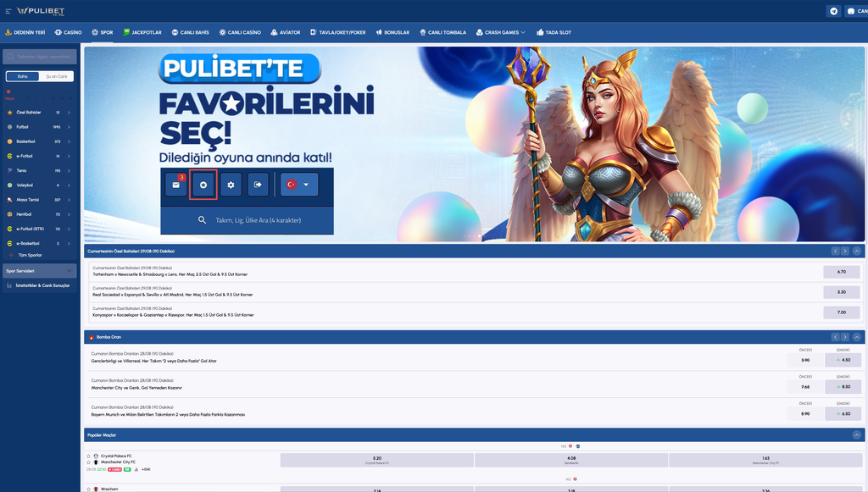Select the e-Futbol icon
The image size is (868, 492).
9,156
